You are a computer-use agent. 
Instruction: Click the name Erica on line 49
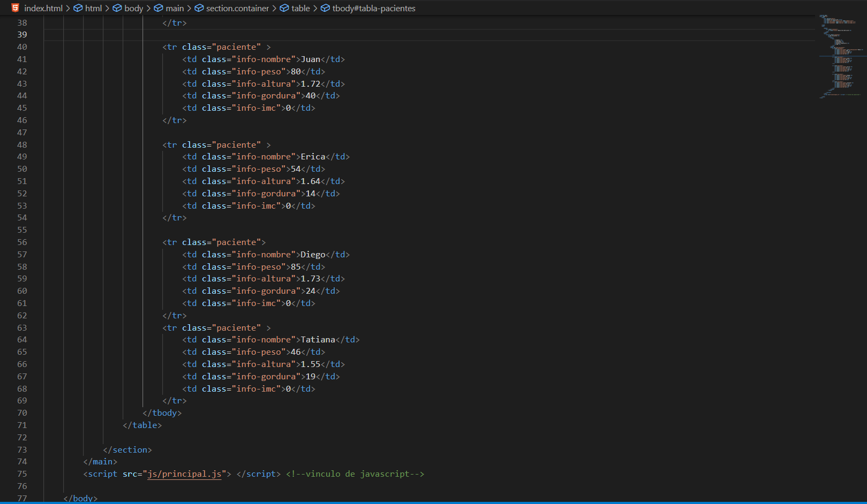tap(313, 157)
